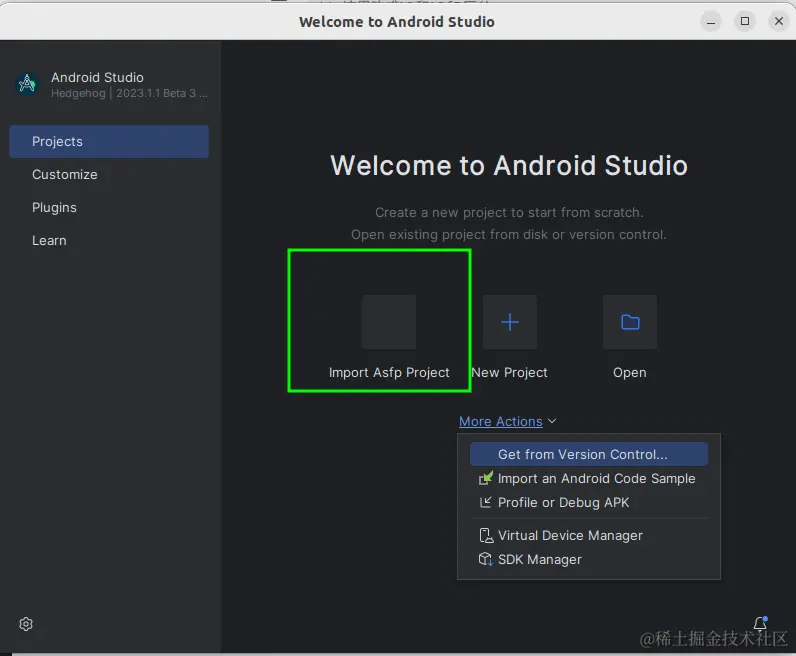Open Virtual Device Manager from the menu
796x656 pixels.
click(589, 535)
